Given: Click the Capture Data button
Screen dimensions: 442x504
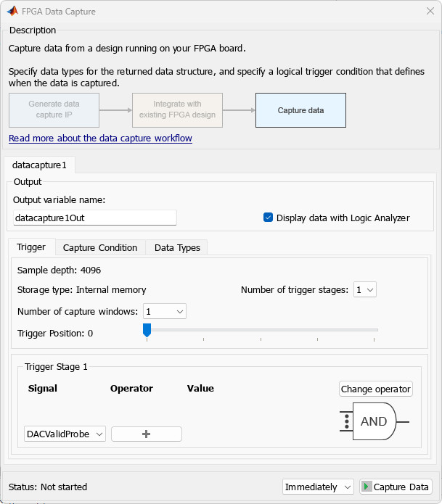Looking at the screenshot, I should pos(396,487).
